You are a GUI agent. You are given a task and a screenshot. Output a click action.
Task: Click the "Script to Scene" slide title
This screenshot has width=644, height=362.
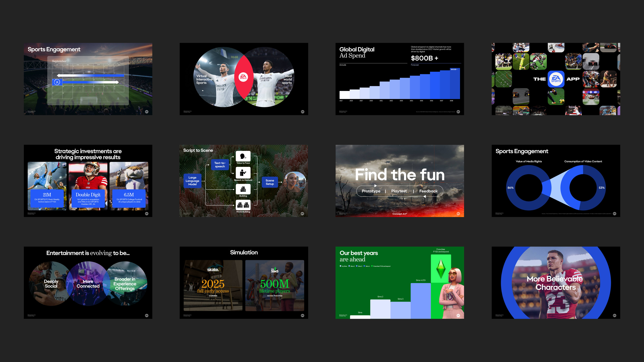[x=198, y=150]
